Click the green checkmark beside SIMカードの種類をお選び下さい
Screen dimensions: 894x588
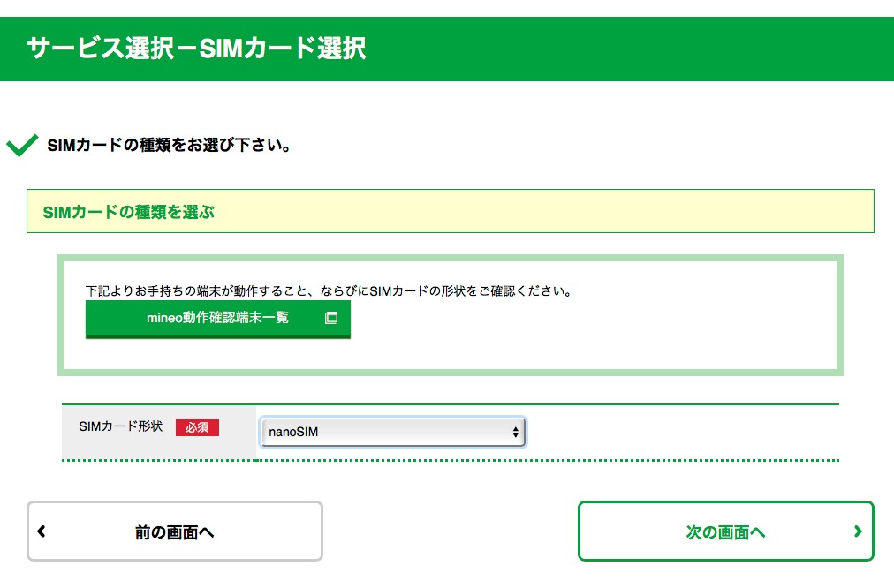(x=22, y=146)
